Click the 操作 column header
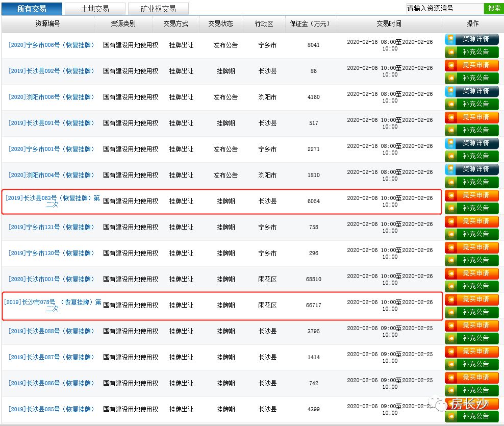504x426 pixels. (x=472, y=23)
